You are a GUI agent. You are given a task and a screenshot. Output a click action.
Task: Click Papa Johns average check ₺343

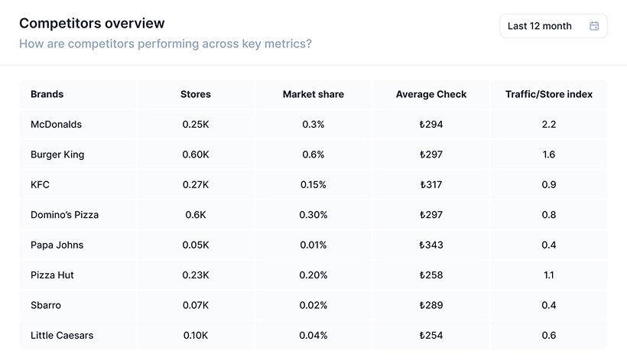coord(431,245)
